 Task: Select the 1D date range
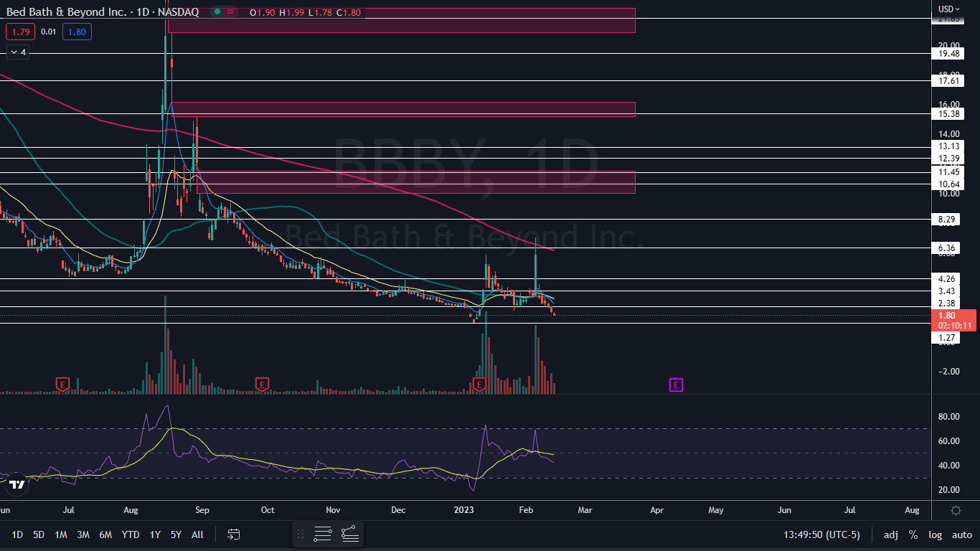[x=17, y=534]
